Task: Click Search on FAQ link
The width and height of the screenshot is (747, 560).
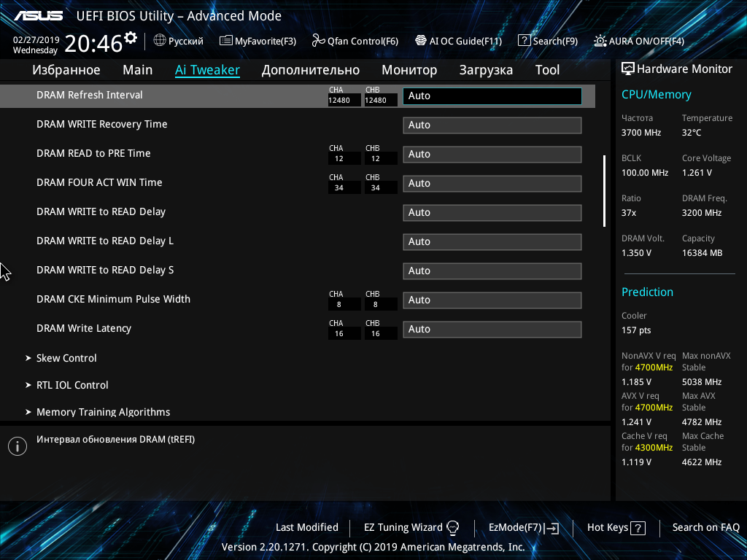Action: (x=705, y=528)
